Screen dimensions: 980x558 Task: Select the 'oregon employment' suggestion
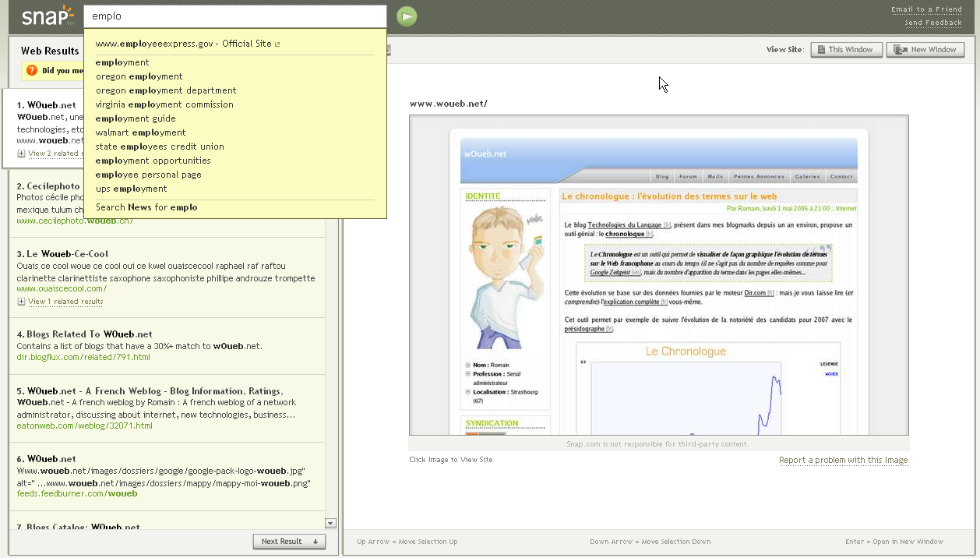pos(139,76)
